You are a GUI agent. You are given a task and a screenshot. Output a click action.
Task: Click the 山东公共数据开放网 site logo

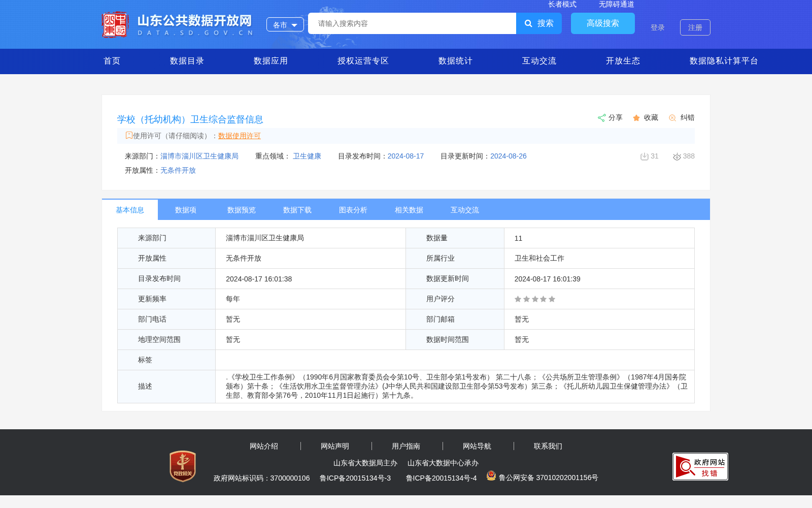(178, 24)
